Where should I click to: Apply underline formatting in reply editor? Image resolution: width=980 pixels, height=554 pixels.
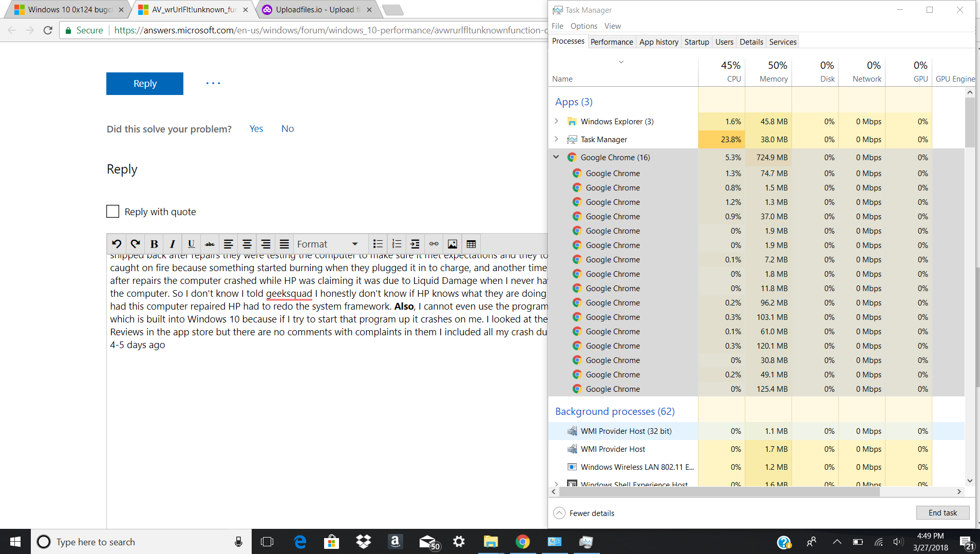point(191,244)
